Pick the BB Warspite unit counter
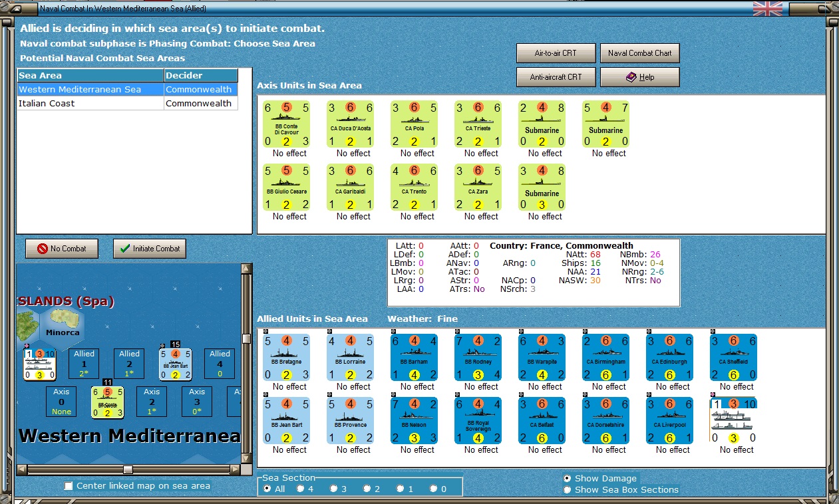839x504 pixels. point(542,357)
